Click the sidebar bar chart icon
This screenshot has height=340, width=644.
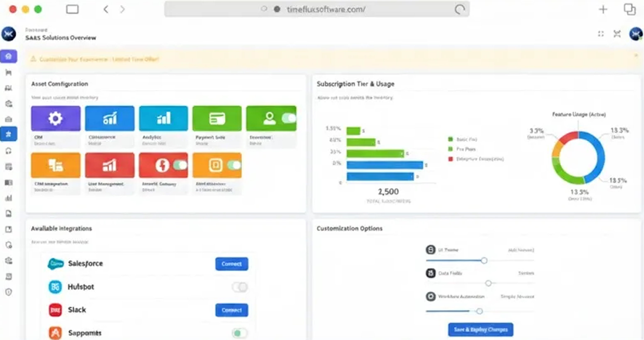pyautogui.click(x=9, y=198)
